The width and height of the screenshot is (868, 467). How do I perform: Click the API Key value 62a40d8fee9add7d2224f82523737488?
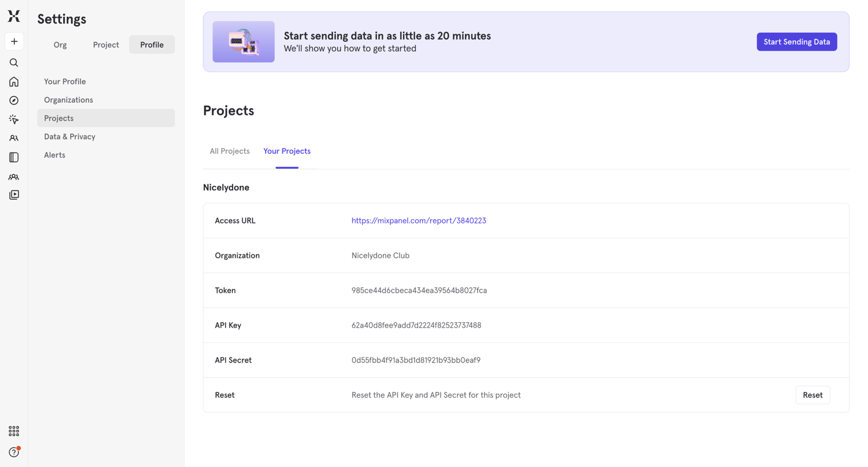point(416,325)
